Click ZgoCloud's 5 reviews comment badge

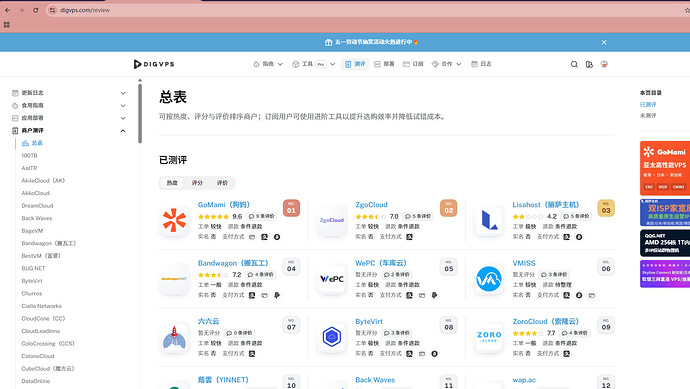pos(418,217)
